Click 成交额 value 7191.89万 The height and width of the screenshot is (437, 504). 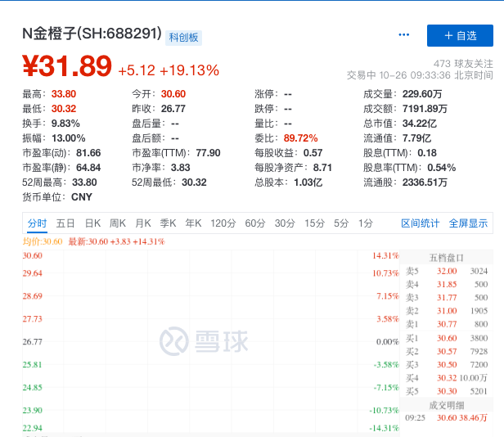(x=425, y=109)
